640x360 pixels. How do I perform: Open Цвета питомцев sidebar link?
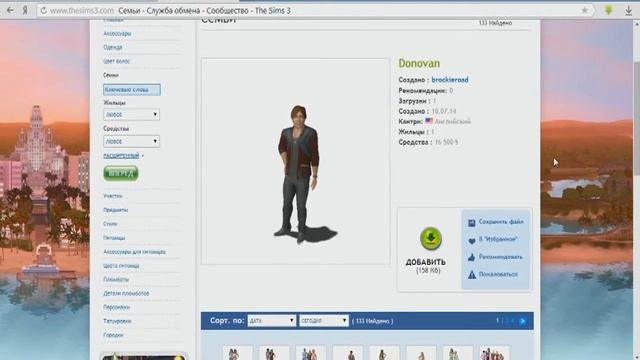click(x=121, y=266)
